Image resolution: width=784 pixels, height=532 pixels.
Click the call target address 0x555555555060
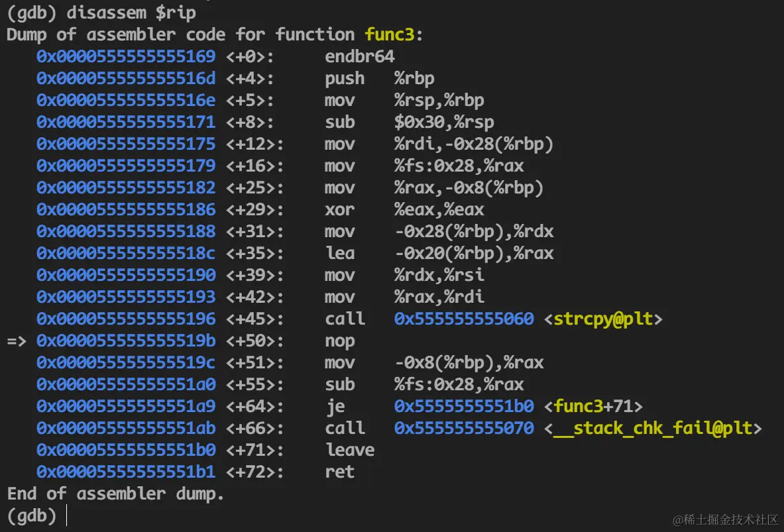464,319
